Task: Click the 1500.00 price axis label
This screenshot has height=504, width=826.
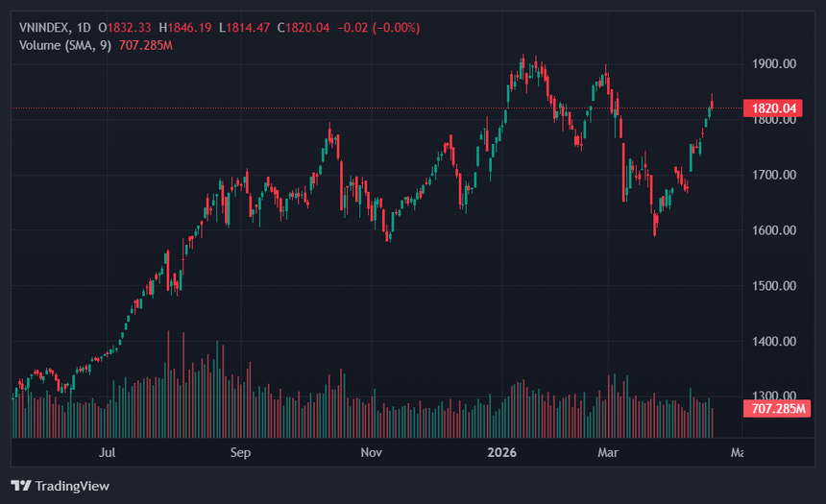Action: tap(773, 286)
